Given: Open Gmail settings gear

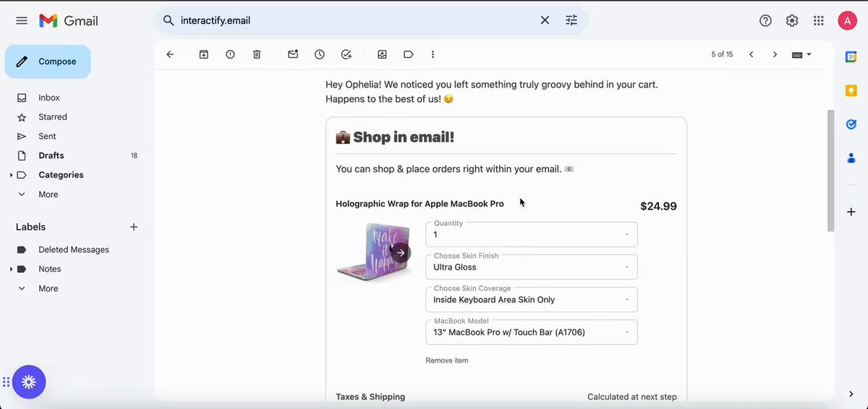Looking at the screenshot, I should click(x=792, y=20).
